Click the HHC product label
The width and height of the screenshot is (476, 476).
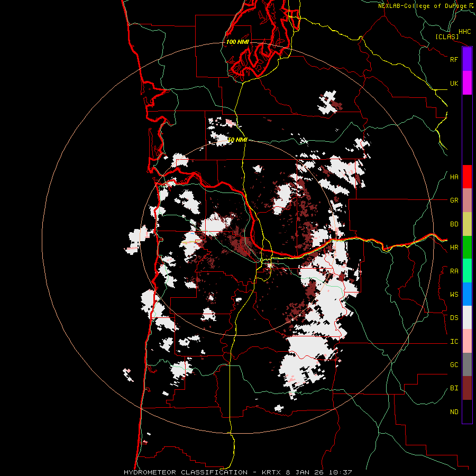[x=464, y=32]
